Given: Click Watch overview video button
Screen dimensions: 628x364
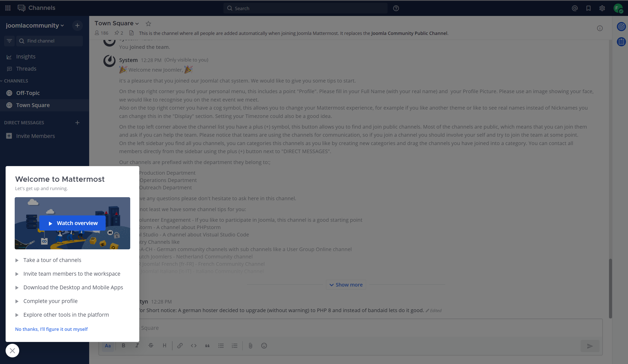Looking at the screenshot, I should click(x=72, y=223).
